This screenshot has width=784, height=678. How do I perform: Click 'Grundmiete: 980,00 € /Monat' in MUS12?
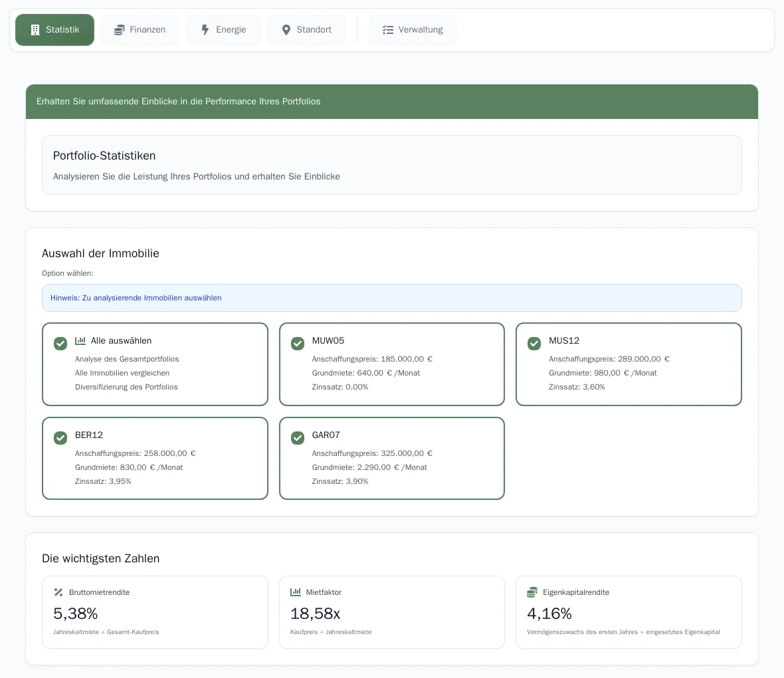click(603, 374)
